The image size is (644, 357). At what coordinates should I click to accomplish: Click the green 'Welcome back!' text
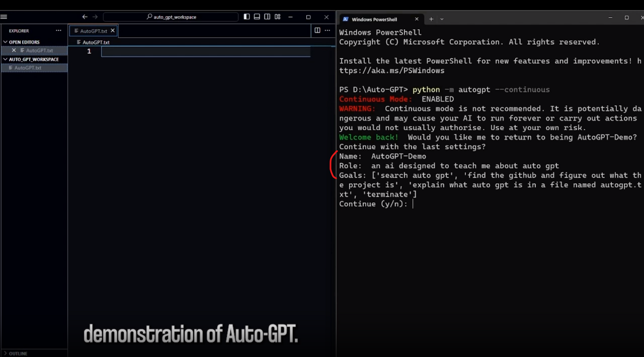coord(369,137)
